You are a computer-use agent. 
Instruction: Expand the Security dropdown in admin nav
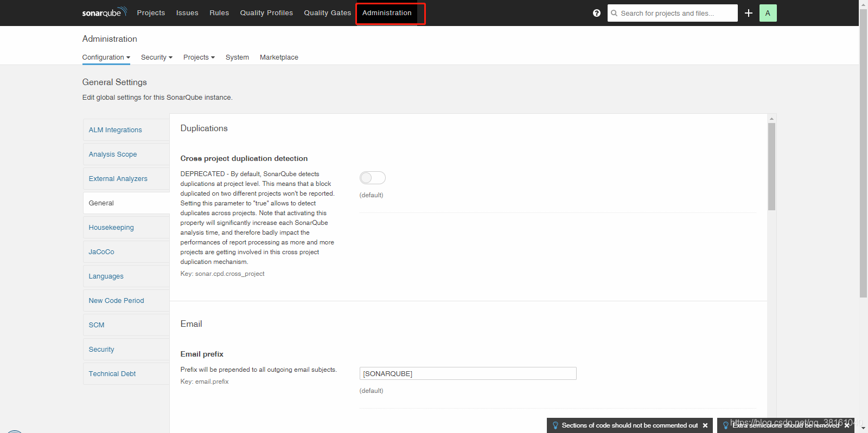[x=157, y=57]
